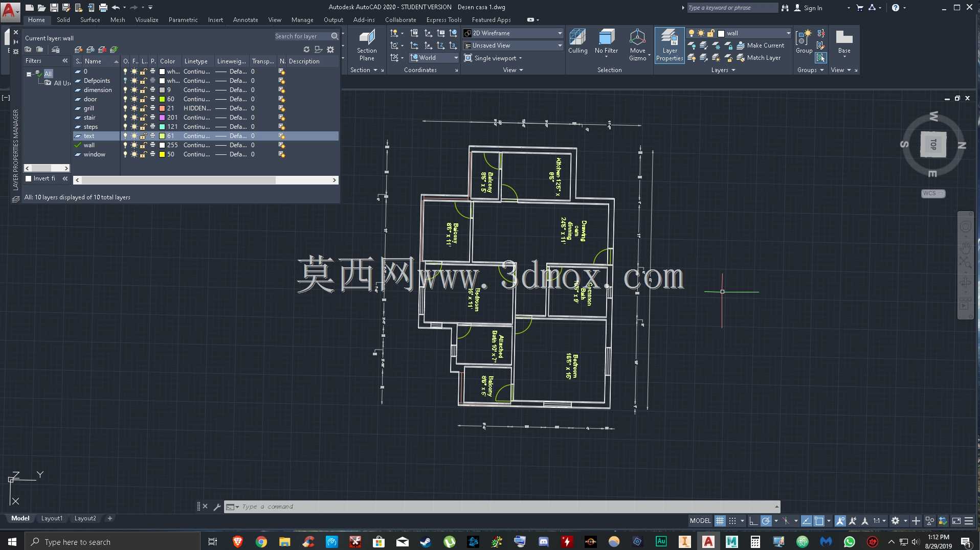This screenshot has width=980, height=550.
Task: Click the WCS label under ViewCube
Action: pos(933,193)
